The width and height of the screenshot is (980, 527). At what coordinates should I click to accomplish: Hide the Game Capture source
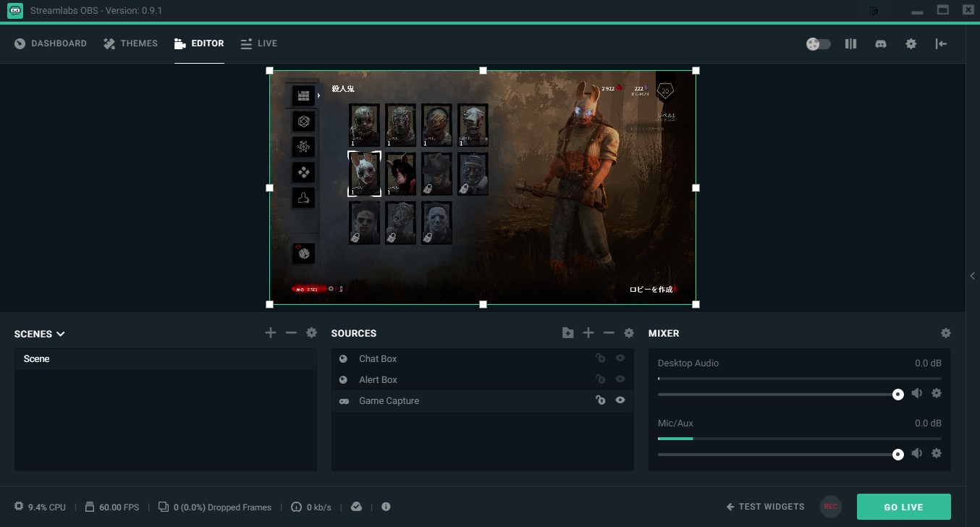[620, 400]
